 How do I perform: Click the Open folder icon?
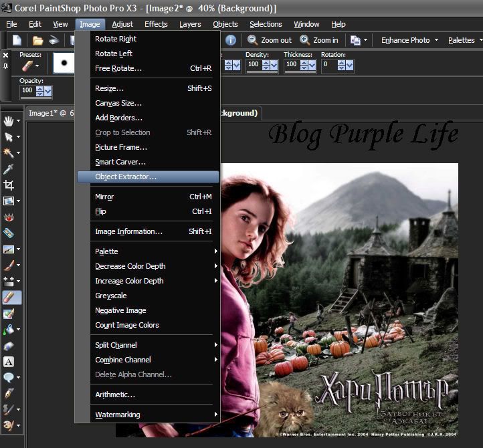point(37,40)
